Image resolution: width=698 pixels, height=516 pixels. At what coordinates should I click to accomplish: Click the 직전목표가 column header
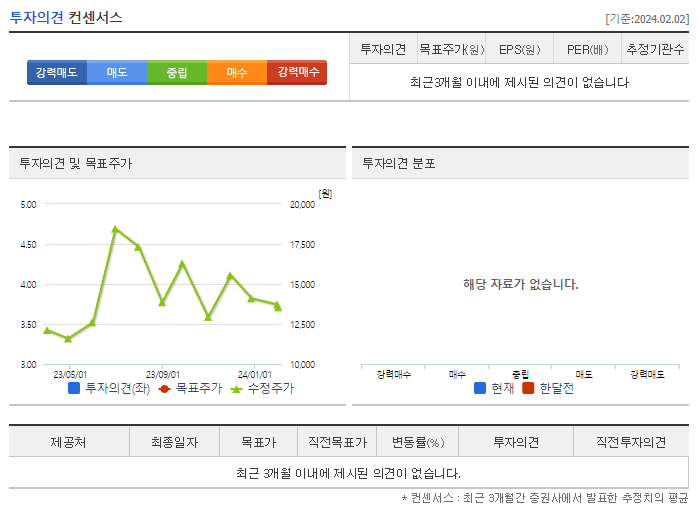pos(337,442)
